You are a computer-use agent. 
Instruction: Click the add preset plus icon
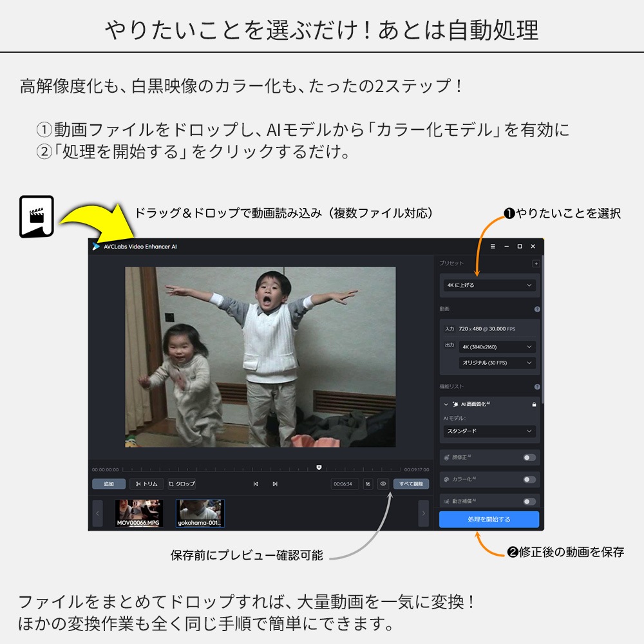[536, 263]
